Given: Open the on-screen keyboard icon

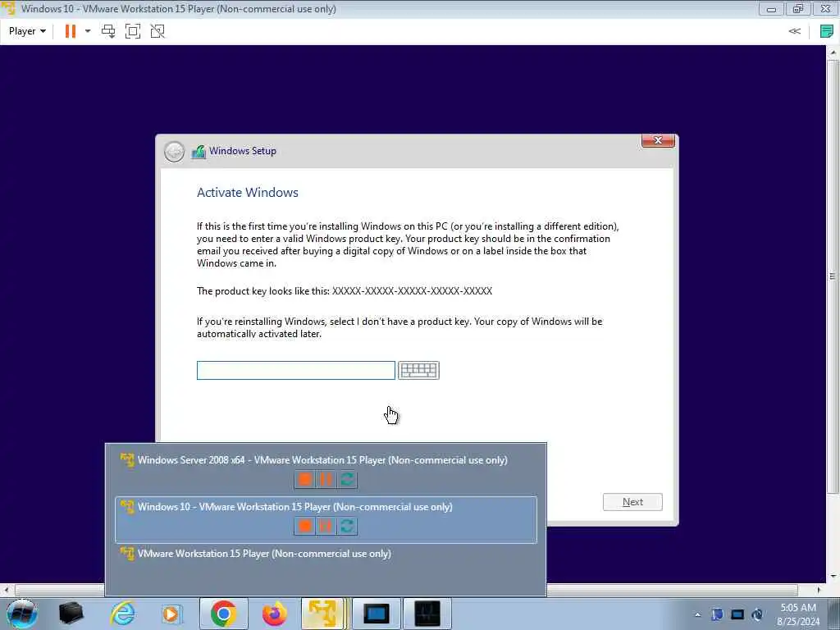Looking at the screenshot, I should coord(418,370).
